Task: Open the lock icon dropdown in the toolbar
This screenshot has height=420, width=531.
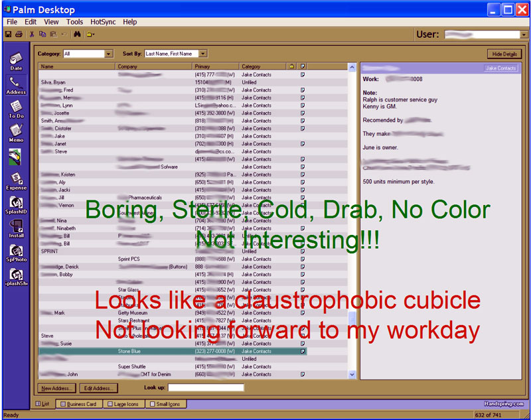Action: point(90,35)
